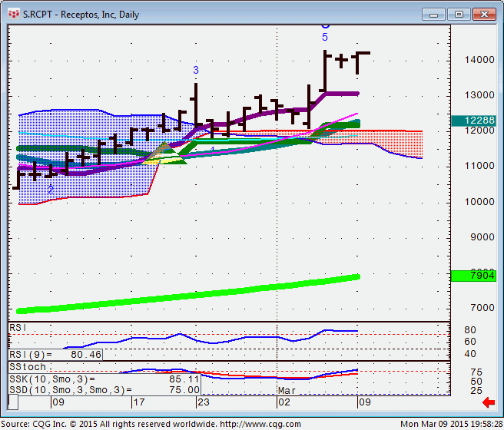Click the S.RCPT - Receptos, Inc, Daily title
This screenshot has height=430, width=504.
(x=81, y=15)
